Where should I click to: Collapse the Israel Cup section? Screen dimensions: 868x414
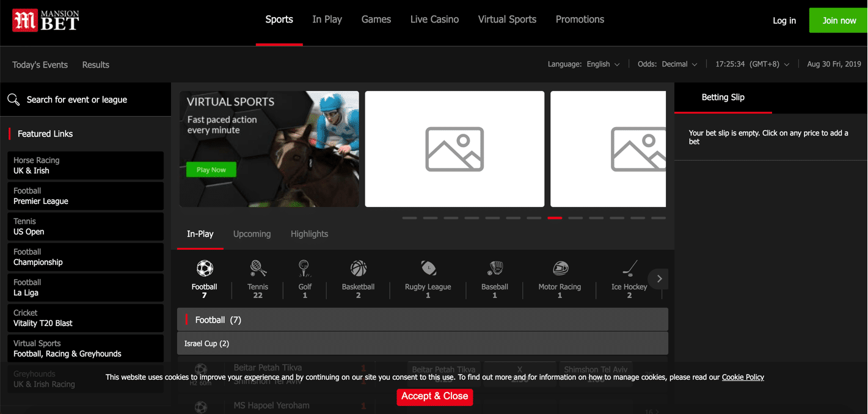[x=422, y=343]
